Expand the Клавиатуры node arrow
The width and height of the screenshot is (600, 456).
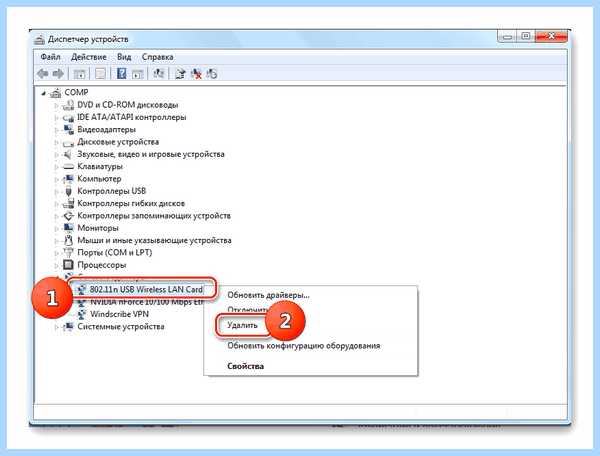[56, 167]
